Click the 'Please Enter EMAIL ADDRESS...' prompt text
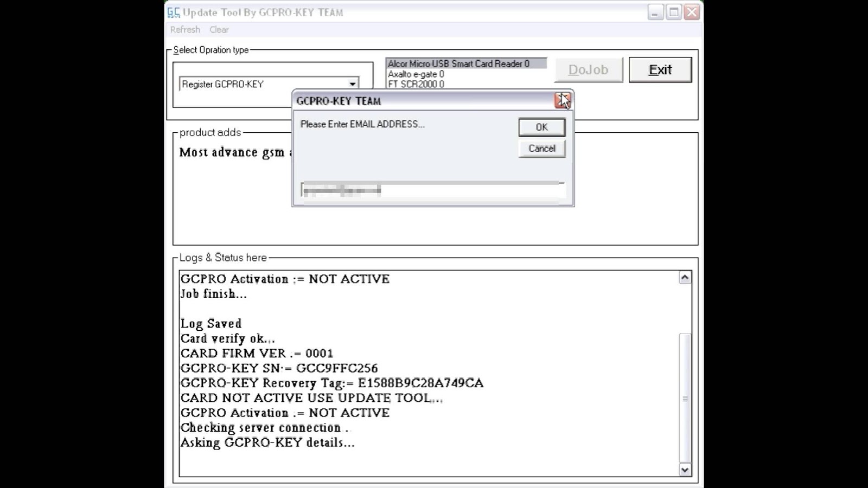Screen dimensions: 868x488 [x=362, y=124]
